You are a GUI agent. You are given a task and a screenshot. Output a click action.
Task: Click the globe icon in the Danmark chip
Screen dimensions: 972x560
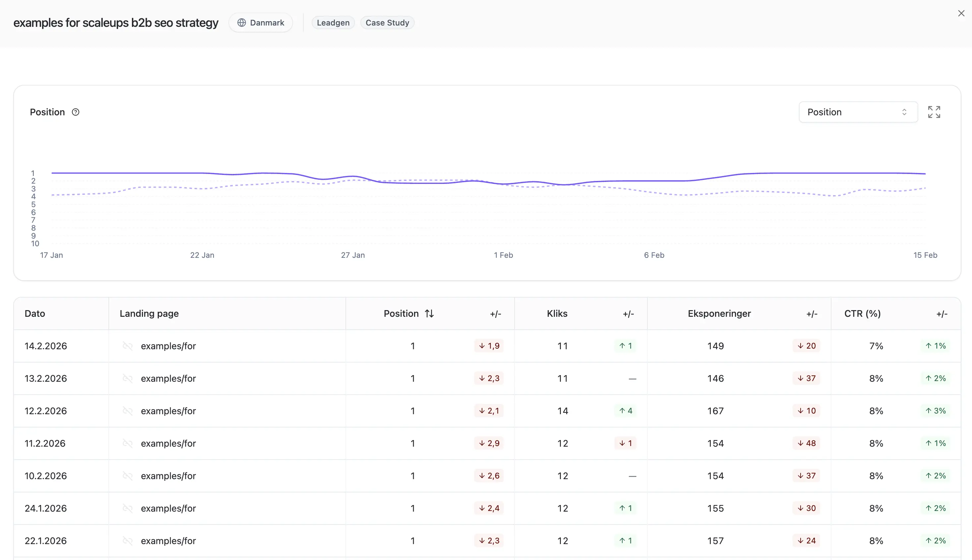(x=241, y=22)
